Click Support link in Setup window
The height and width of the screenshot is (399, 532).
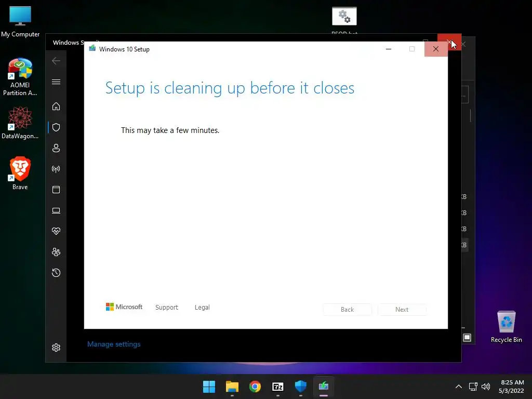coord(167,308)
